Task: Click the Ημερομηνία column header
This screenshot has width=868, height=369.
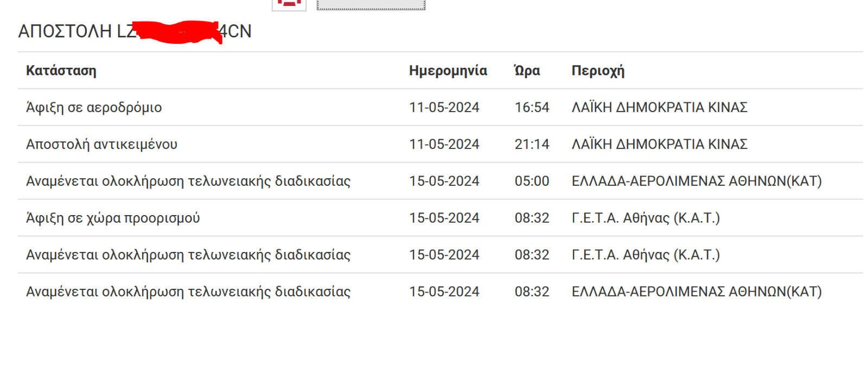Action: 448,71
